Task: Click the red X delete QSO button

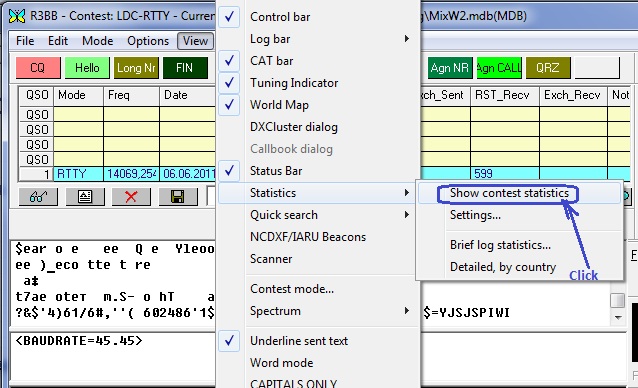Action: click(x=131, y=197)
